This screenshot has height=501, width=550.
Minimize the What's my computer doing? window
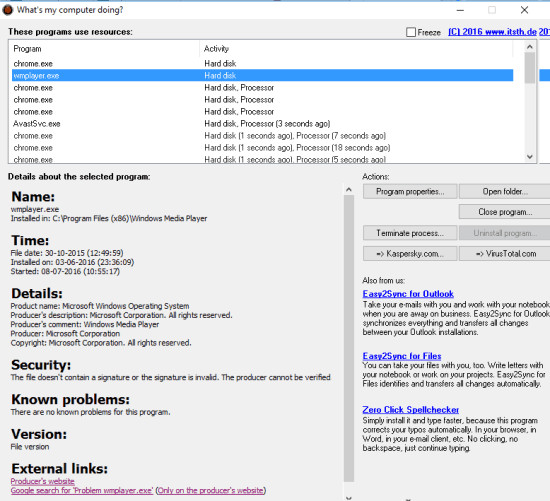(x=460, y=10)
